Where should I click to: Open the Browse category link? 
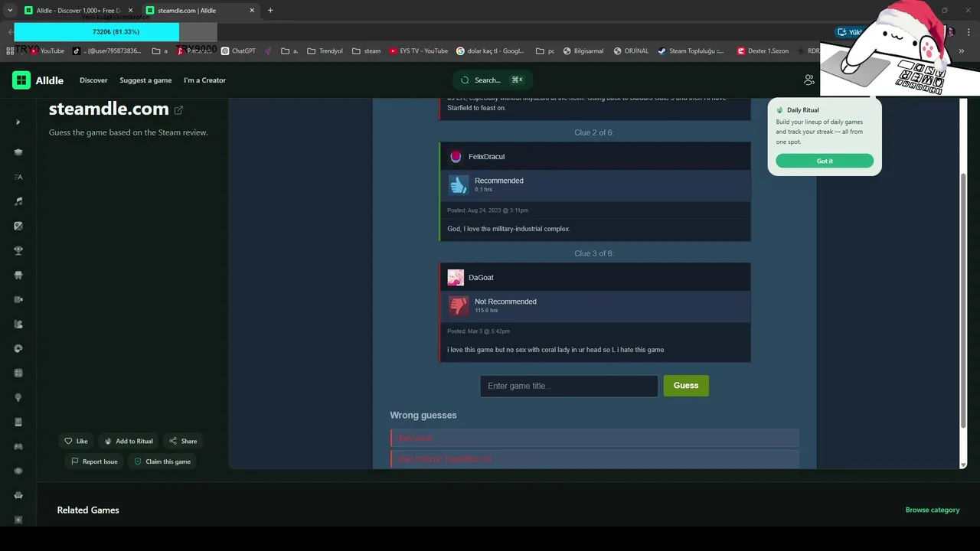[x=932, y=510]
